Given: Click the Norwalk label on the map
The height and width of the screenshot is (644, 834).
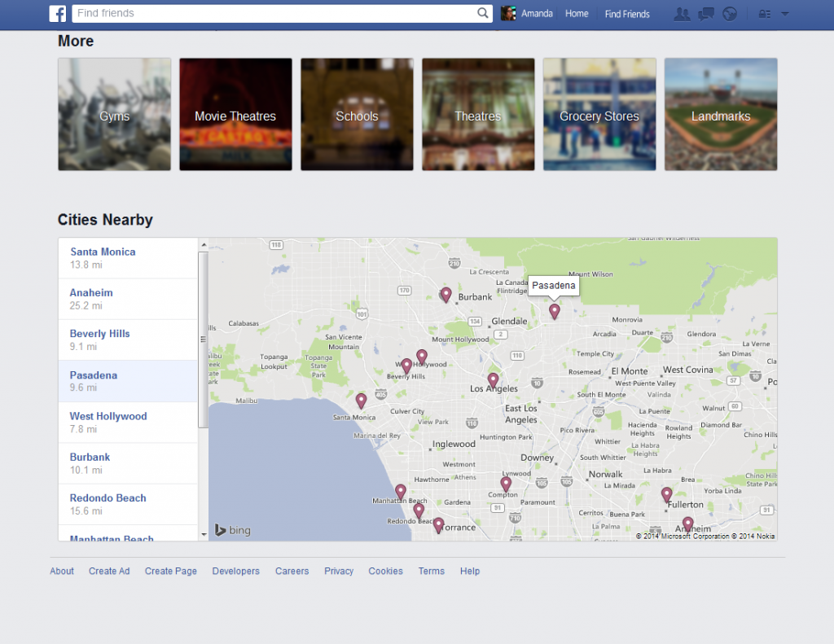Looking at the screenshot, I should (605, 474).
